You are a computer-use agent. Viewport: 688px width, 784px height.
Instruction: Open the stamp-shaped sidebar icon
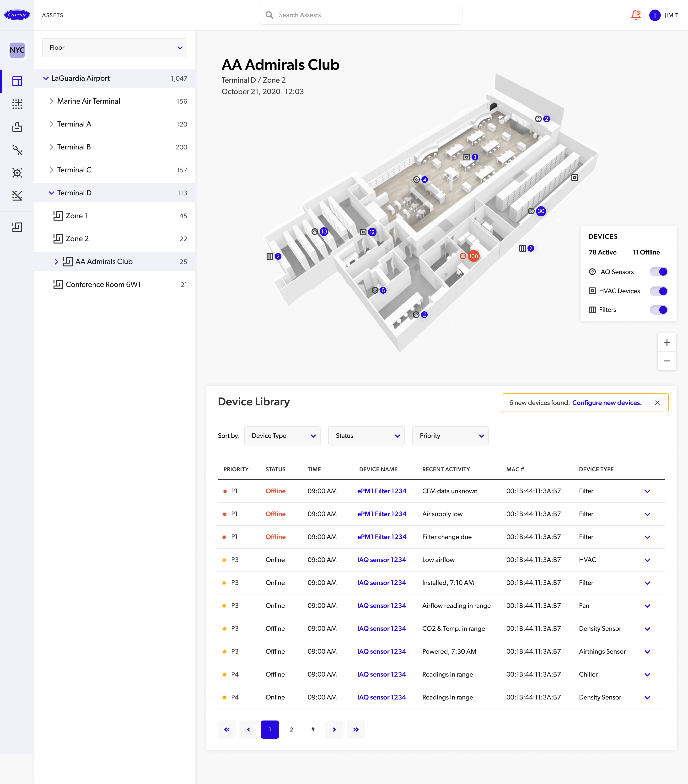click(17, 127)
